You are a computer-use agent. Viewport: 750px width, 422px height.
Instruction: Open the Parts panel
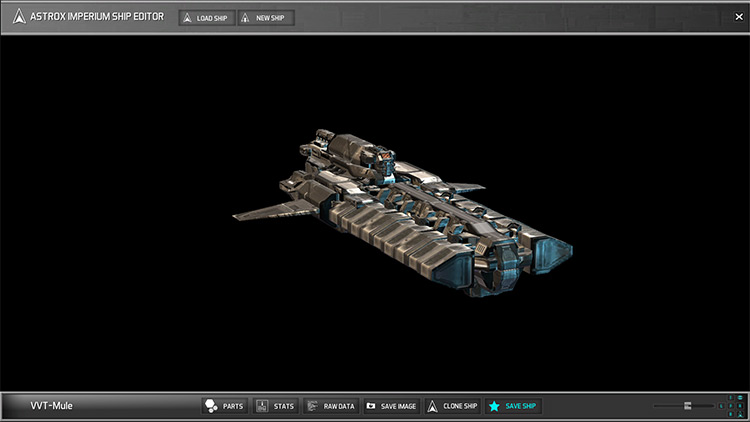225,406
